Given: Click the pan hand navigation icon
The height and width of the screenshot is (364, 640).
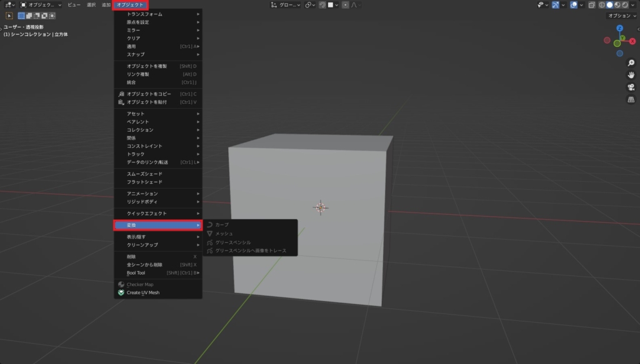Looking at the screenshot, I should pyautogui.click(x=631, y=76).
